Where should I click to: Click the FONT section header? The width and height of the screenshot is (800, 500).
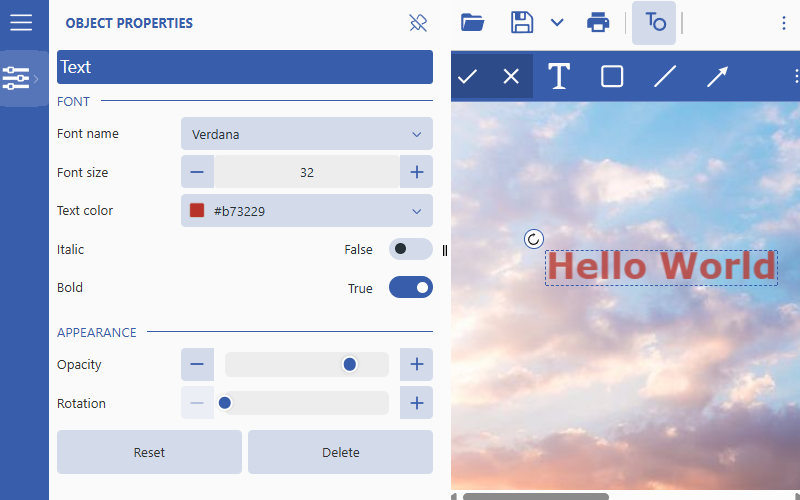[73, 102]
